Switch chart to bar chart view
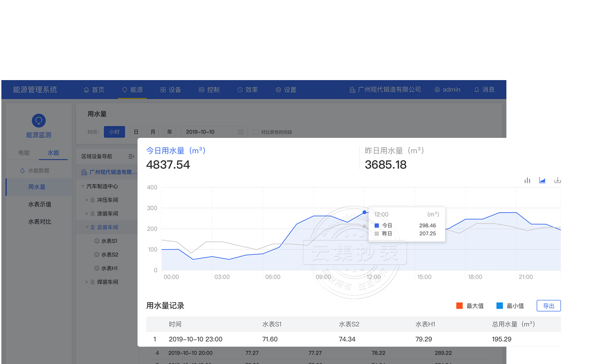The width and height of the screenshot is (592, 364). tap(527, 181)
